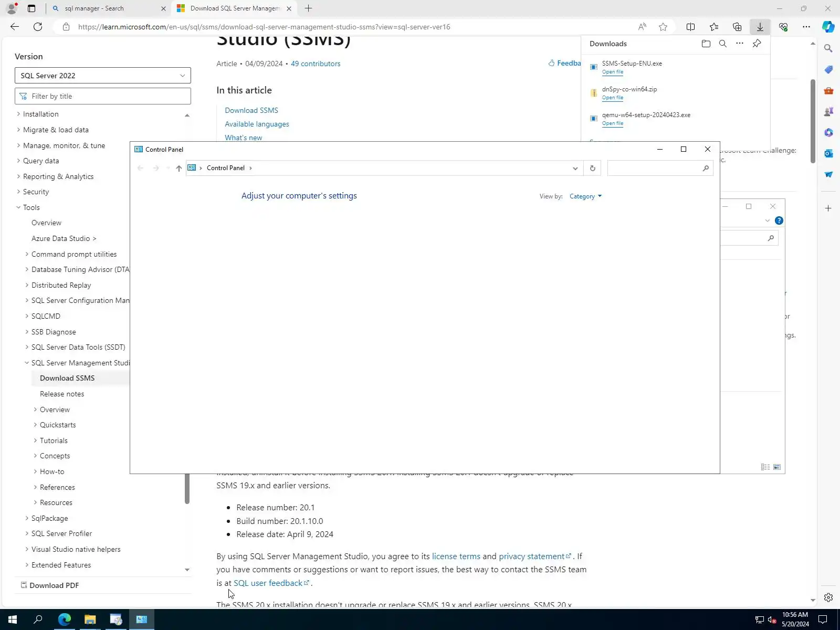This screenshot has height=630, width=840.
Task: Click the Edge back navigation arrow
Action: click(15, 27)
